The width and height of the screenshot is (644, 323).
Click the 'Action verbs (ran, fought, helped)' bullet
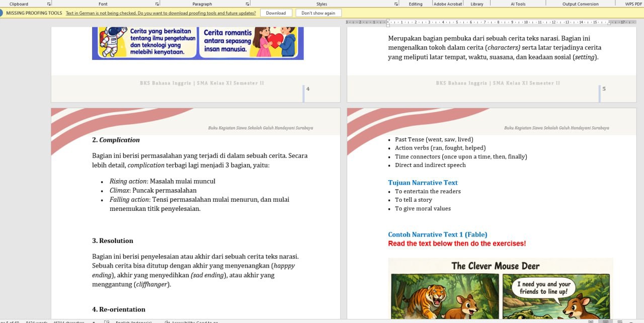tap(440, 148)
